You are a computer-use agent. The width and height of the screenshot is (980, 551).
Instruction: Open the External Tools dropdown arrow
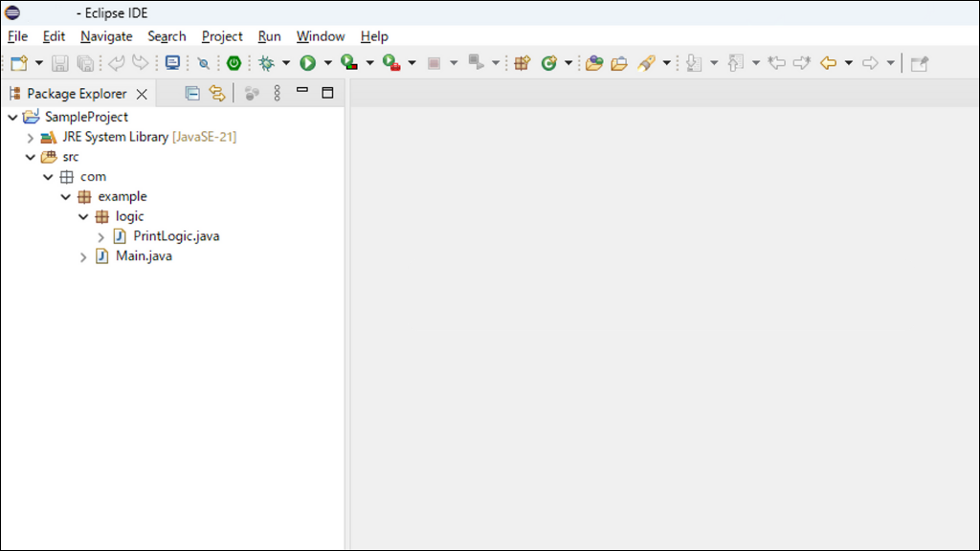[x=412, y=63]
